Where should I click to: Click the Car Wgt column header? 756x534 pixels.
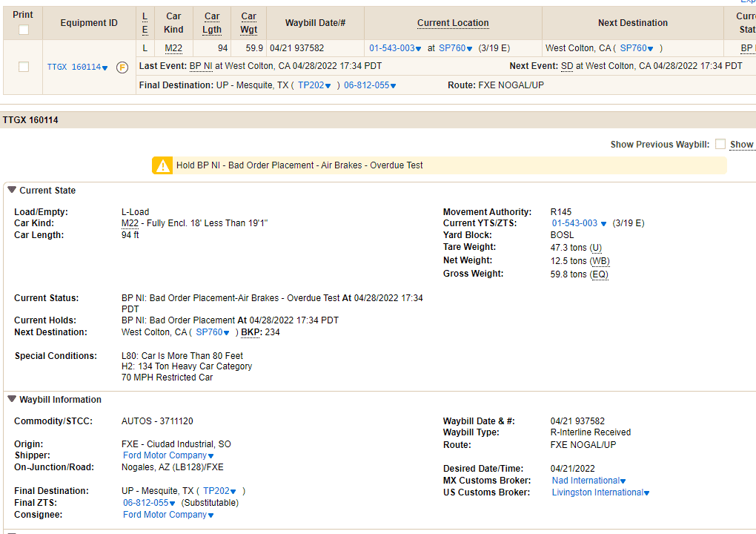pyautogui.click(x=248, y=23)
